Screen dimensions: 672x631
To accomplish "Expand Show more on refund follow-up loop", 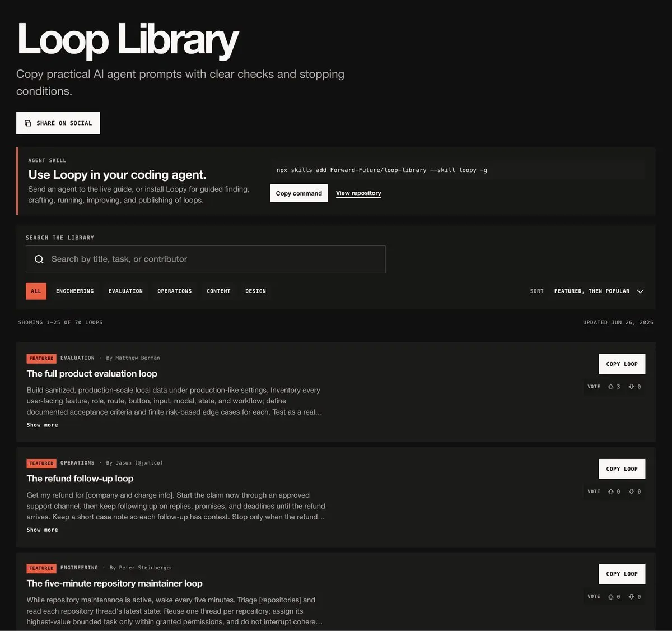I will tap(42, 530).
